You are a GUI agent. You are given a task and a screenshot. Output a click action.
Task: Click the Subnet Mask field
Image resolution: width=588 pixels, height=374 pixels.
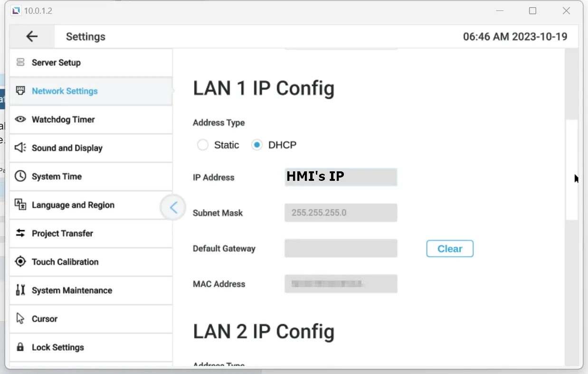[x=341, y=213]
